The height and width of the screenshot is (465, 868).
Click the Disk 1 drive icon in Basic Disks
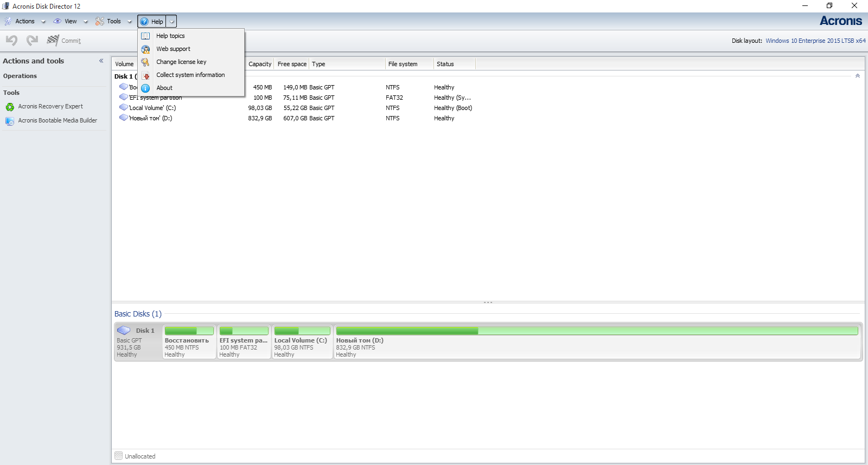124,330
